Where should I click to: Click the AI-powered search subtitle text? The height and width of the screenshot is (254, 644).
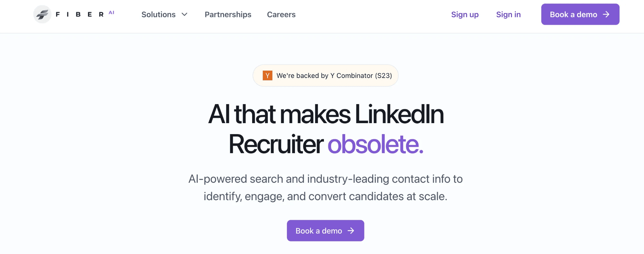pyautogui.click(x=325, y=188)
